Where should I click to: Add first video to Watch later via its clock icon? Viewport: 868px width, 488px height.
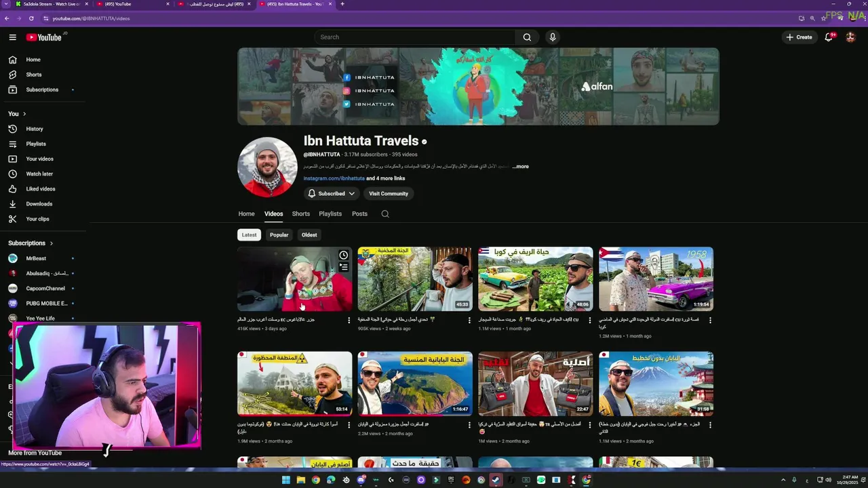[x=344, y=256]
